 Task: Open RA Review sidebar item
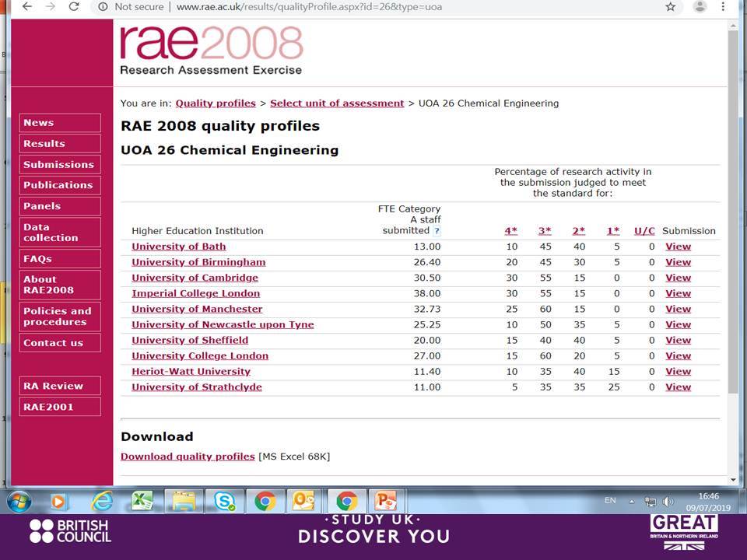coord(60,386)
